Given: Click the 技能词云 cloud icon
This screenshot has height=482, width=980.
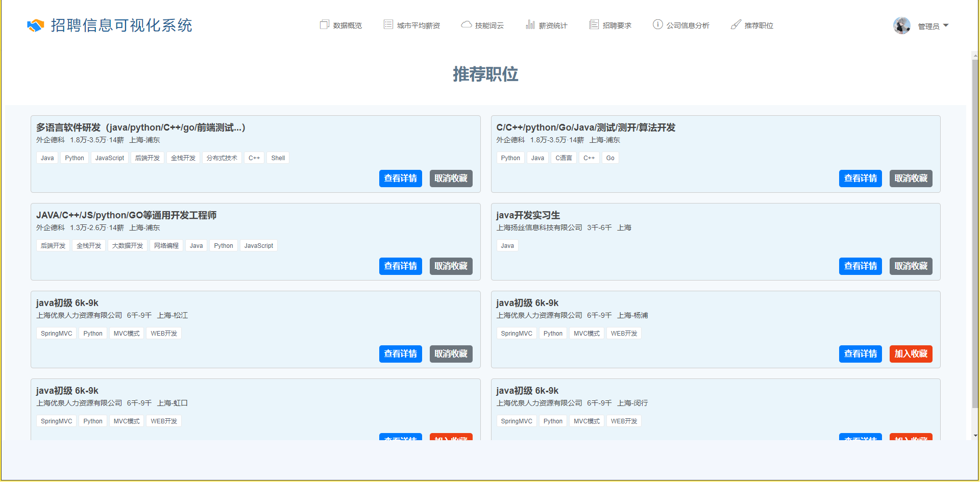Looking at the screenshot, I should pos(466,25).
